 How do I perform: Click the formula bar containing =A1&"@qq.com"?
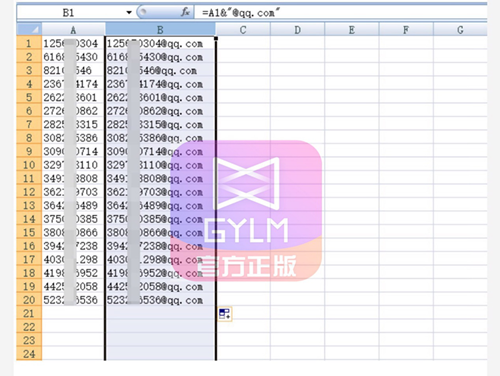click(x=340, y=13)
